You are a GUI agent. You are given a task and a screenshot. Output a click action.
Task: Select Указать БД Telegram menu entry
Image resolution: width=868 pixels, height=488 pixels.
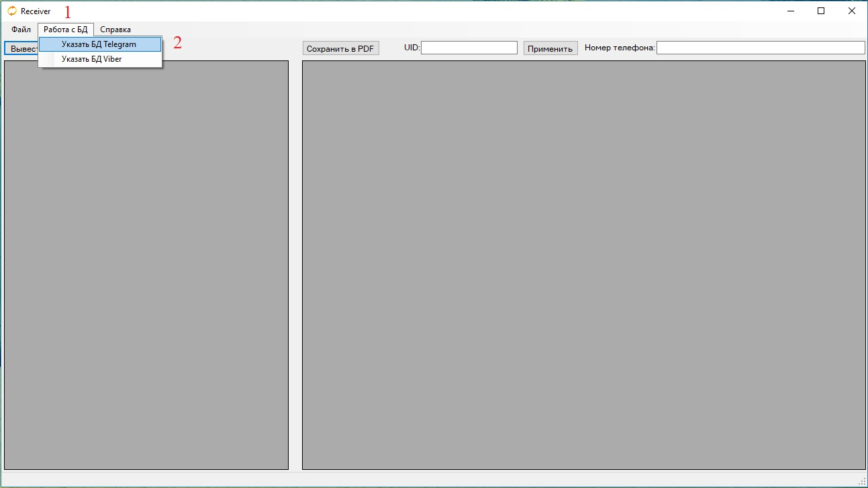tap(99, 44)
